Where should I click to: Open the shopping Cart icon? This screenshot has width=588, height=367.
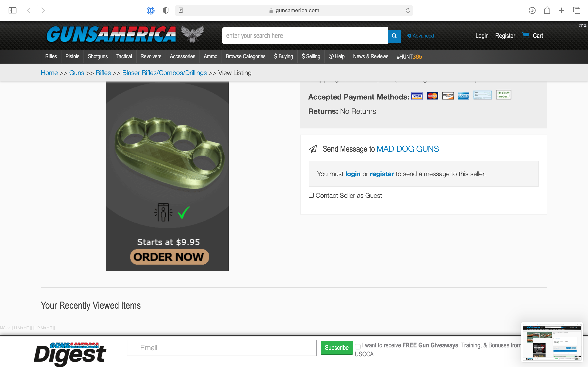(x=525, y=35)
